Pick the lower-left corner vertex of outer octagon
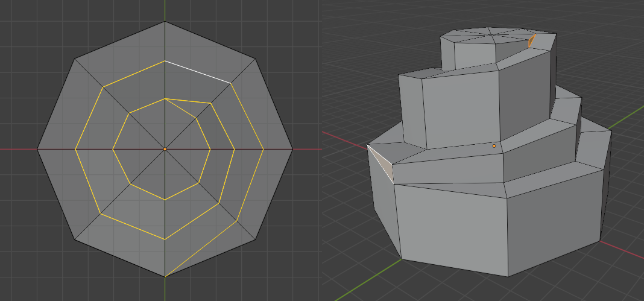This screenshot has height=301, width=644. (x=75, y=239)
